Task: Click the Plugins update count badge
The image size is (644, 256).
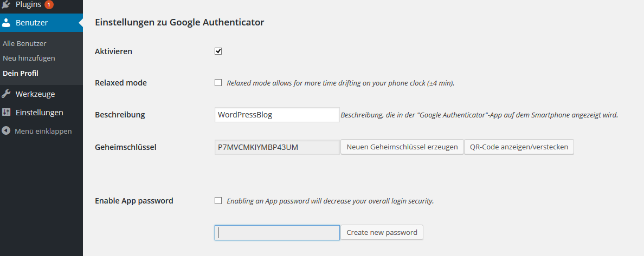Action: 49,4
